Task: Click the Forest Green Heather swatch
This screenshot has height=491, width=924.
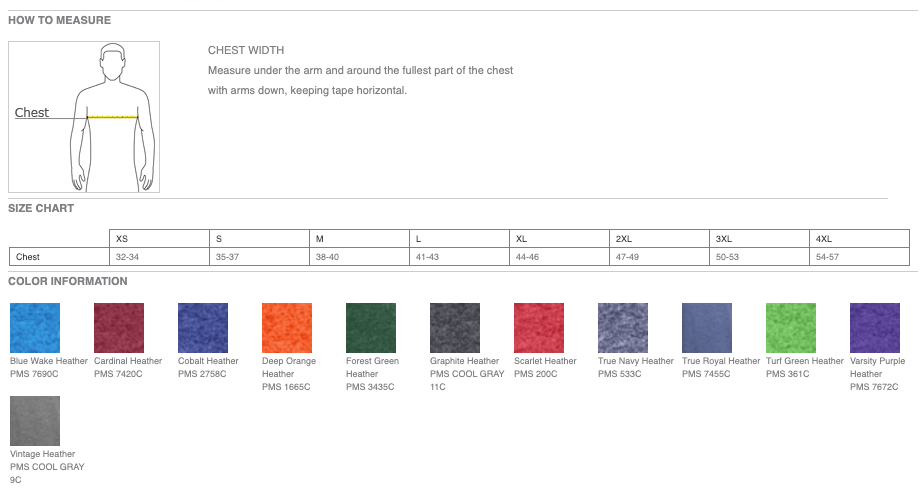Action: [x=371, y=327]
